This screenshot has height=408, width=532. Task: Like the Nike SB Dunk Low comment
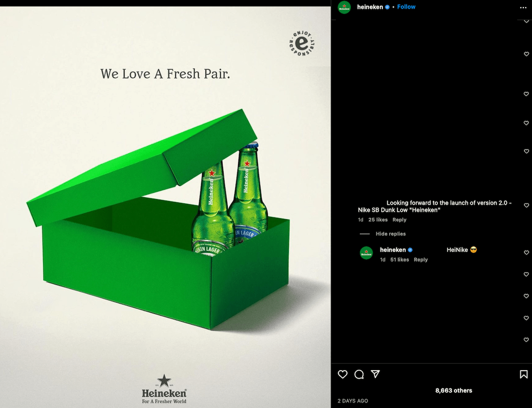point(526,205)
